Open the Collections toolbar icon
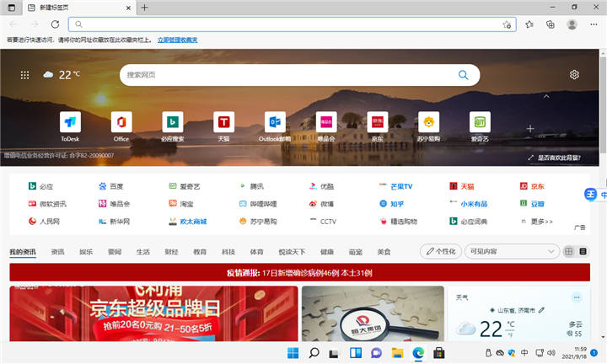607x364 pixels. point(550,24)
